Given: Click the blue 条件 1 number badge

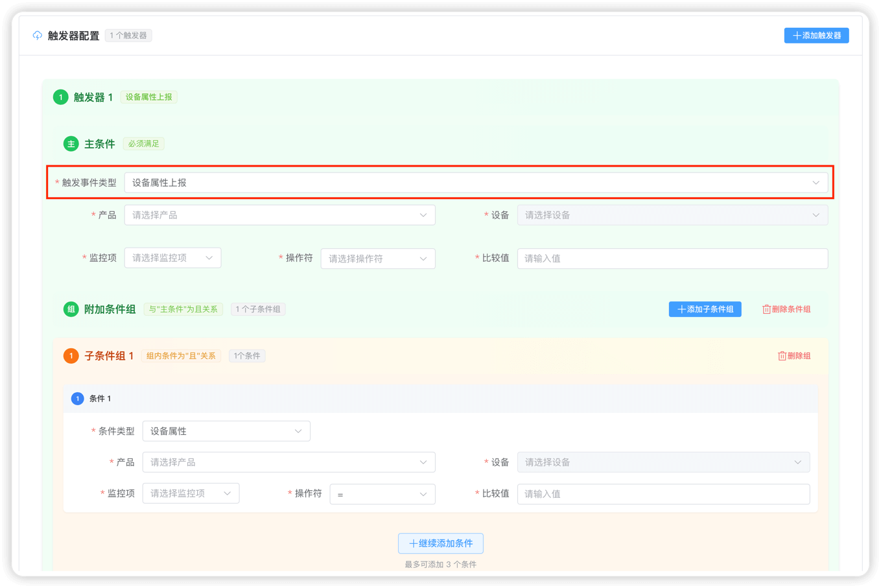Looking at the screenshot, I should click(x=78, y=399).
